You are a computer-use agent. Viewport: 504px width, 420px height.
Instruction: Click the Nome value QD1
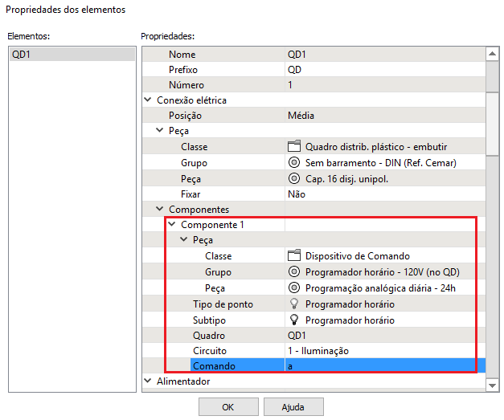coord(384,55)
